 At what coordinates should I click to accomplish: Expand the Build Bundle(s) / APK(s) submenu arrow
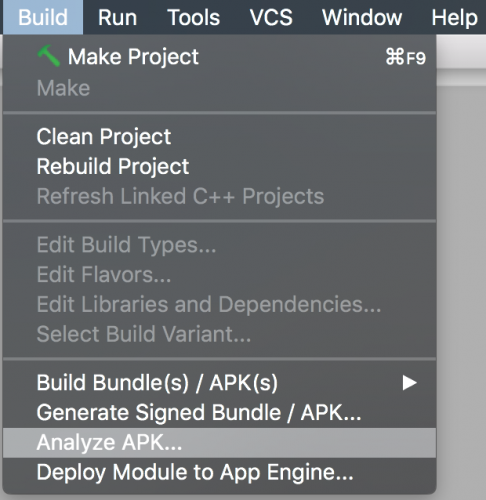point(409,383)
